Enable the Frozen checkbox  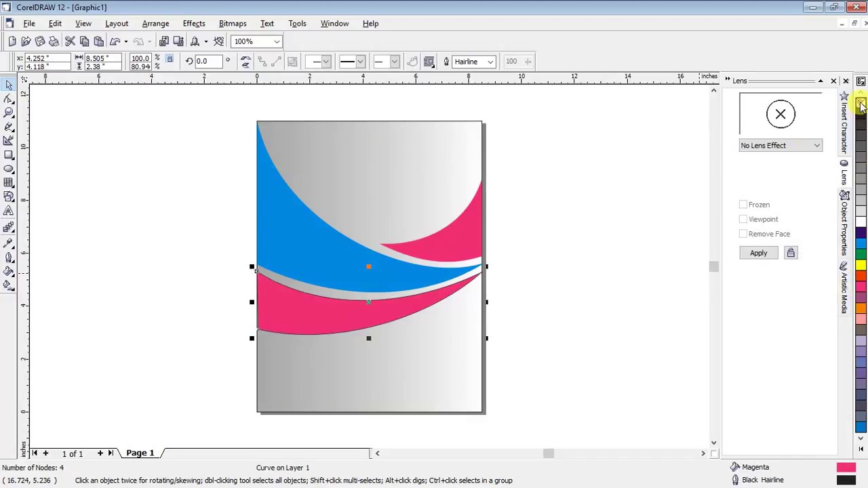tap(743, 205)
